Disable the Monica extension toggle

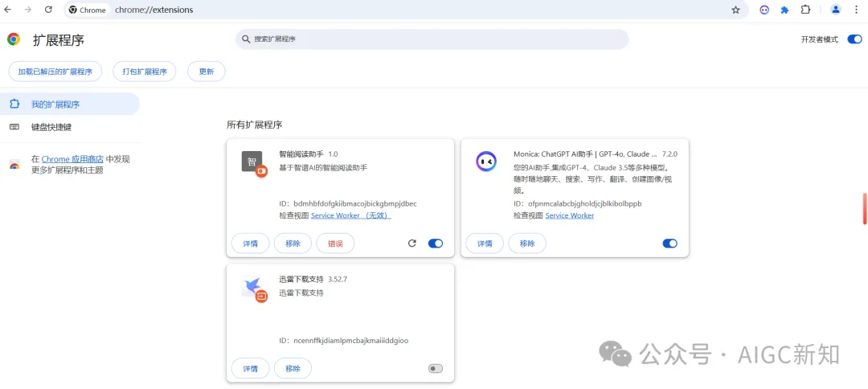(669, 244)
